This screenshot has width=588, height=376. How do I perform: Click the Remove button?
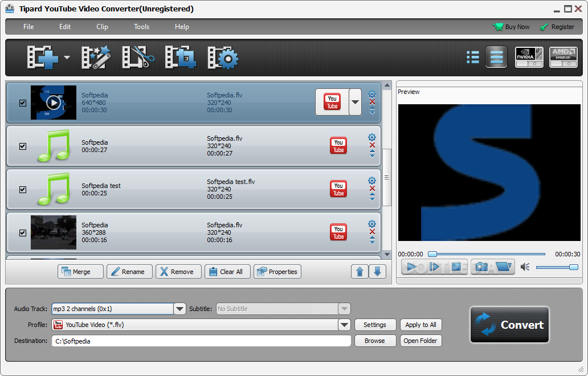pos(178,271)
